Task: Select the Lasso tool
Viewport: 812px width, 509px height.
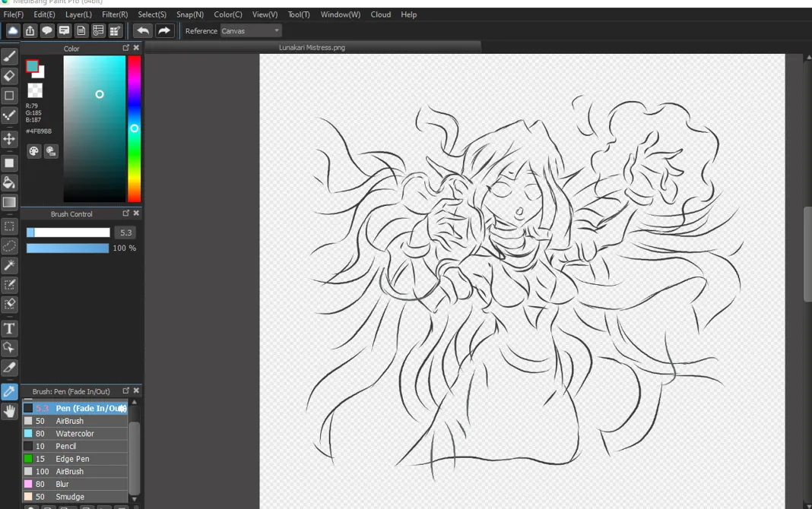Action: pyautogui.click(x=9, y=246)
